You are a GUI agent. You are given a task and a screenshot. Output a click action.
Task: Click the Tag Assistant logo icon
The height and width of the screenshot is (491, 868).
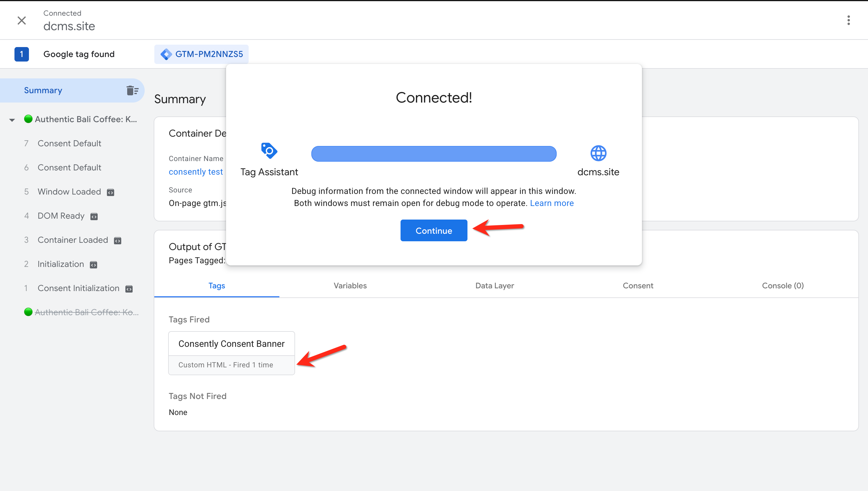tap(269, 151)
